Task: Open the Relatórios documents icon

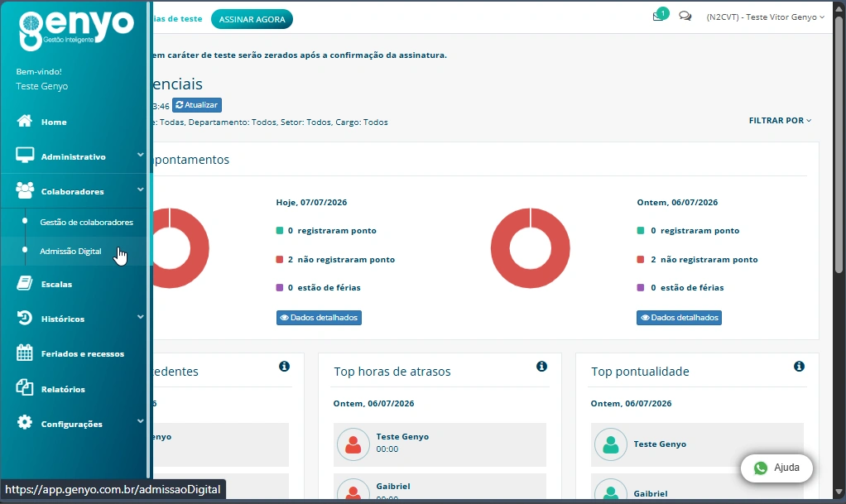Action: tap(24, 388)
